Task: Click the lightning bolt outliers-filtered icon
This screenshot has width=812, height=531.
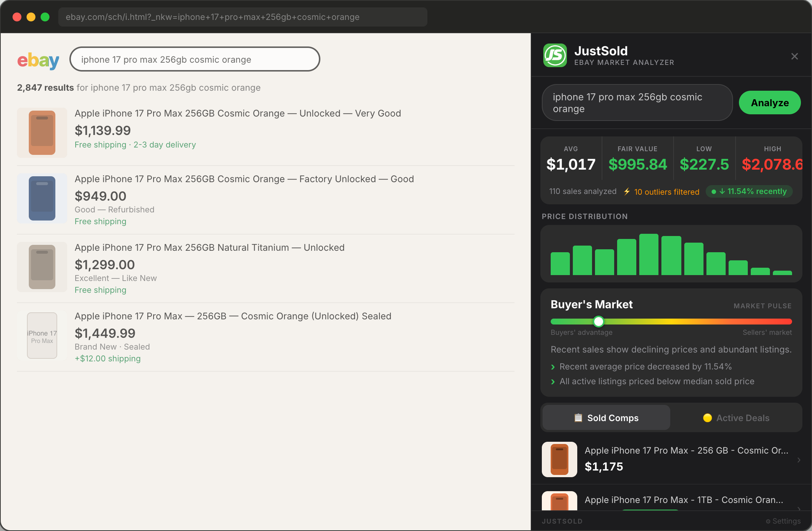Action: [x=627, y=191]
